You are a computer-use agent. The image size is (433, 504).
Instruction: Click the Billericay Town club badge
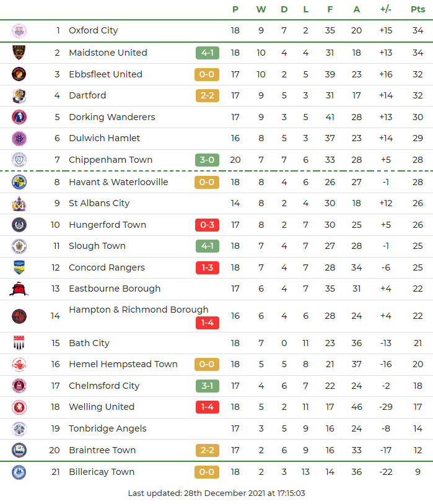pos(19,472)
